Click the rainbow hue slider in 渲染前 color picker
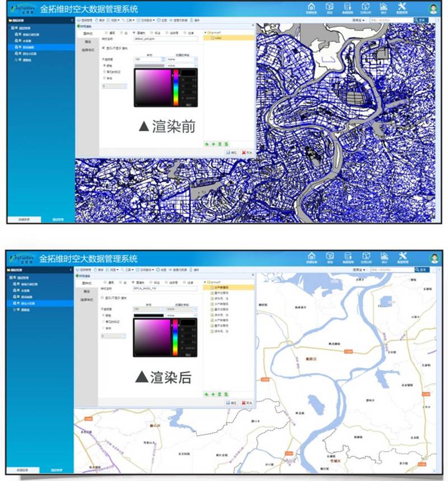 click(x=175, y=87)
